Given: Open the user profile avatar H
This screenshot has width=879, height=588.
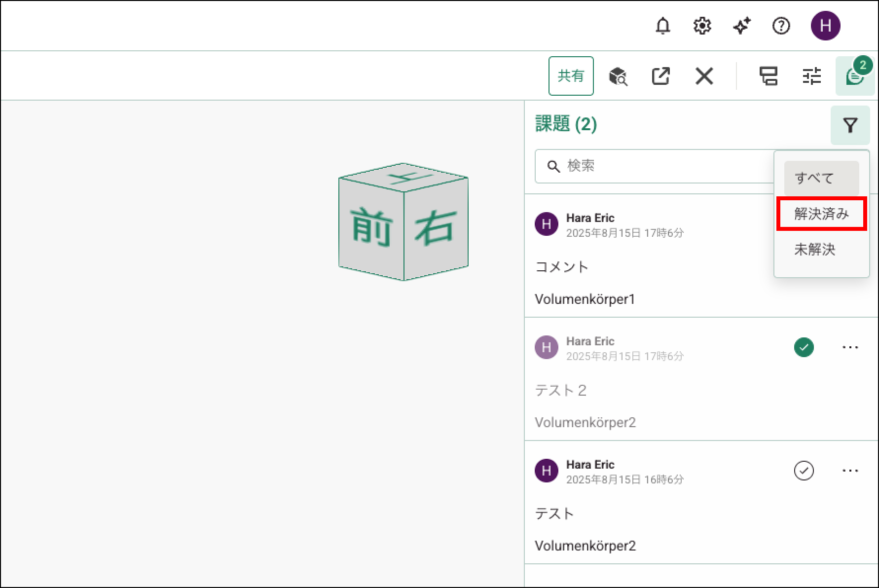Looking at the screenshot, I should coord(825,26).
